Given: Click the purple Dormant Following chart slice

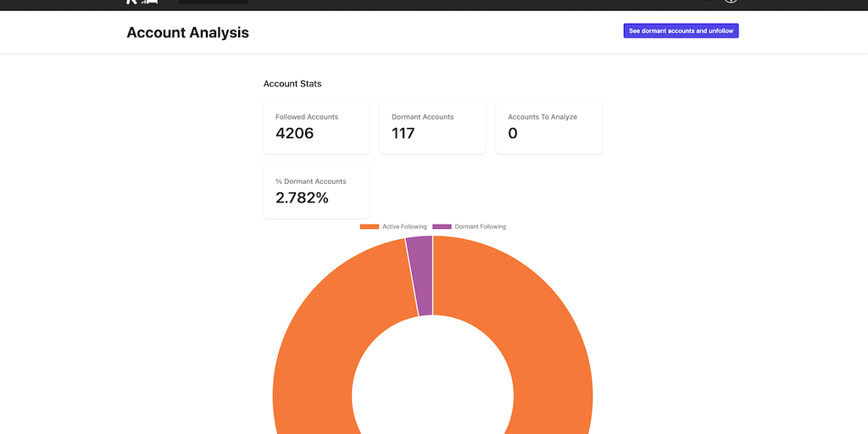Looking at the screenshot, I should pyautogui.click(x=421, y=275).
